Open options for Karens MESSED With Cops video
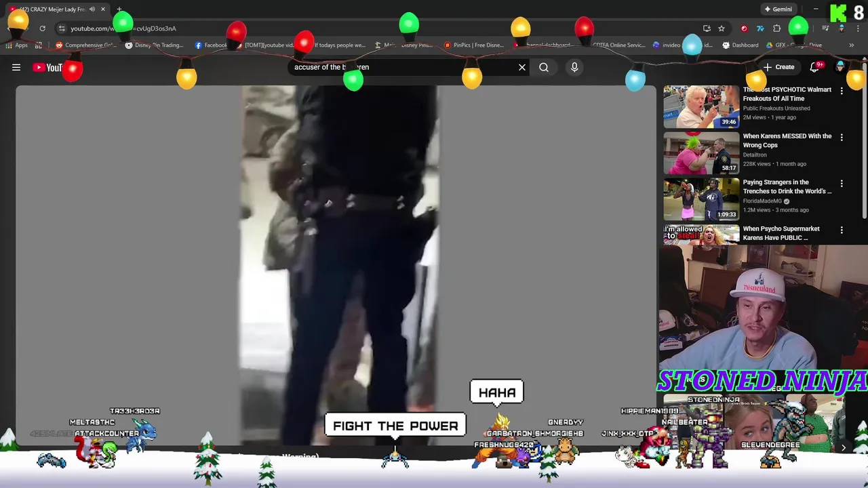 (x=842, y=138)
